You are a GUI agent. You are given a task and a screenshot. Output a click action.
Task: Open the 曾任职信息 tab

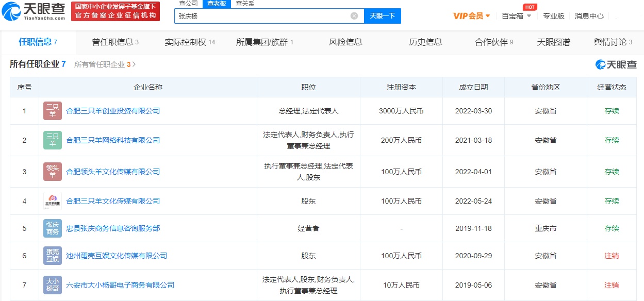coord(115,42)
